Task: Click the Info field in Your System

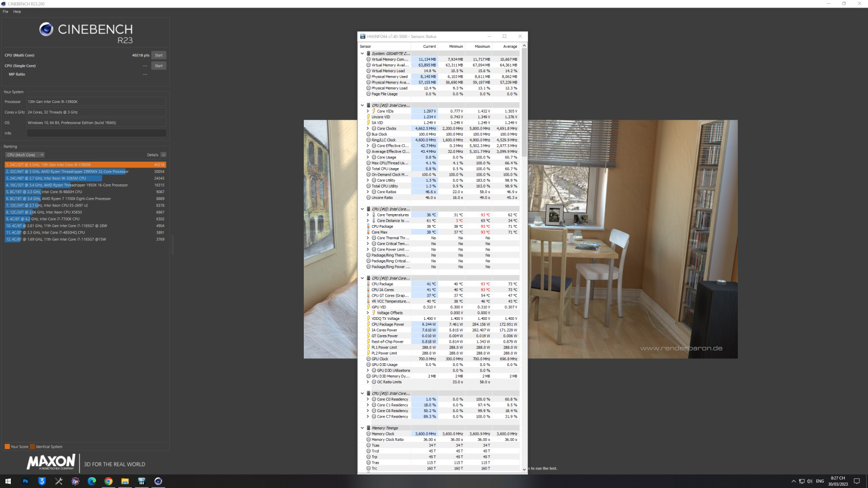Action: coord(97,133)
